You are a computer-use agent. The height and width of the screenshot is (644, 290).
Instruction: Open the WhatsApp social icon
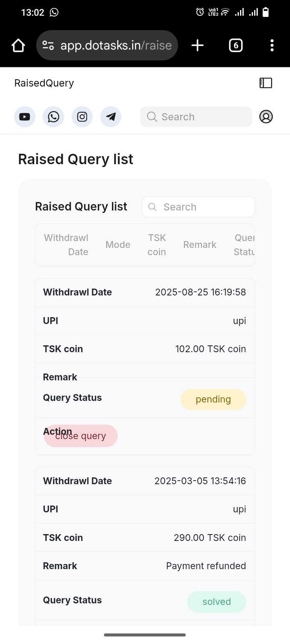click(53, 117)
